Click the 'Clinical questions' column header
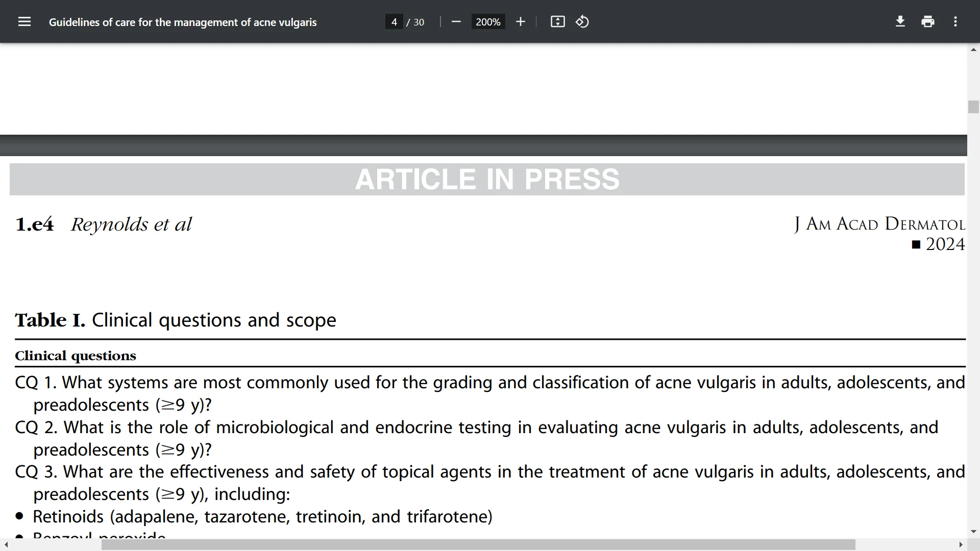The width and height of the screenshot is (980, 551). coord(76,356)
